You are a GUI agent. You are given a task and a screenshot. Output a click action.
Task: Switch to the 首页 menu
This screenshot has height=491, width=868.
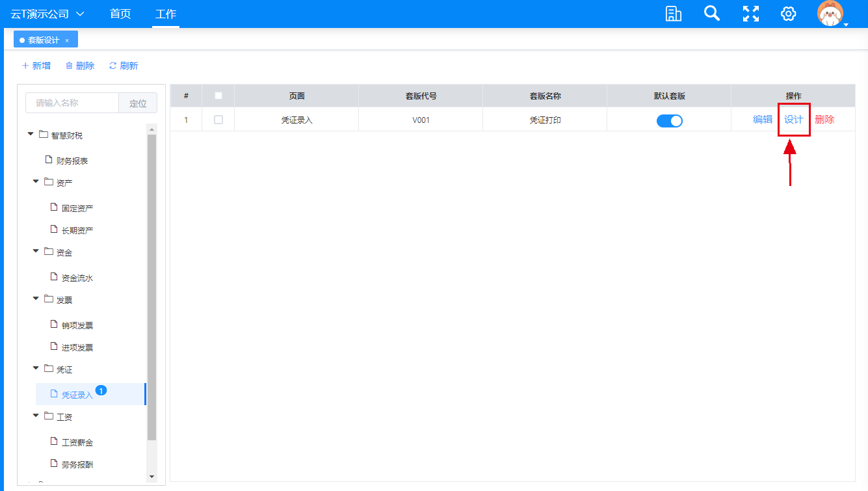120,14
